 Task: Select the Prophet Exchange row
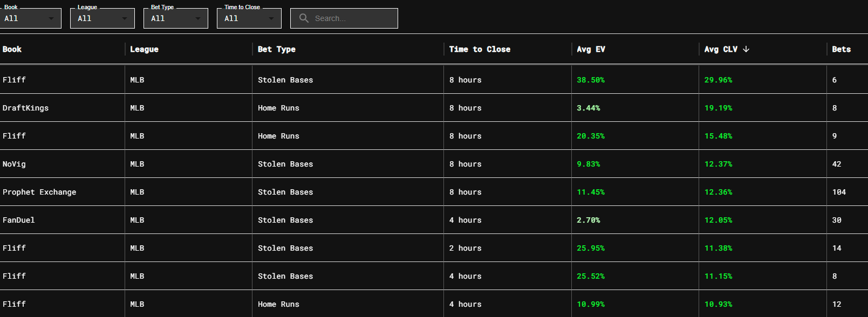[x=39, y=192]
